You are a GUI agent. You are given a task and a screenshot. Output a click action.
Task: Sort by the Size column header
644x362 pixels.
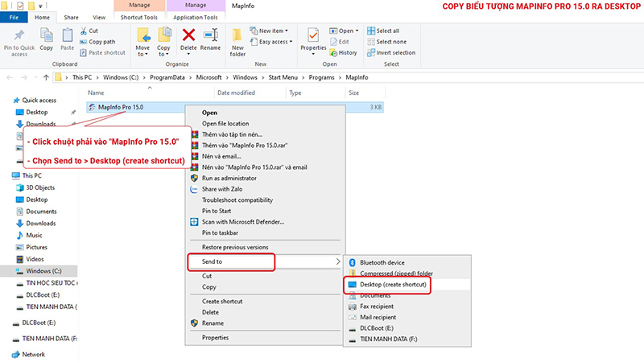coord(353,93)
